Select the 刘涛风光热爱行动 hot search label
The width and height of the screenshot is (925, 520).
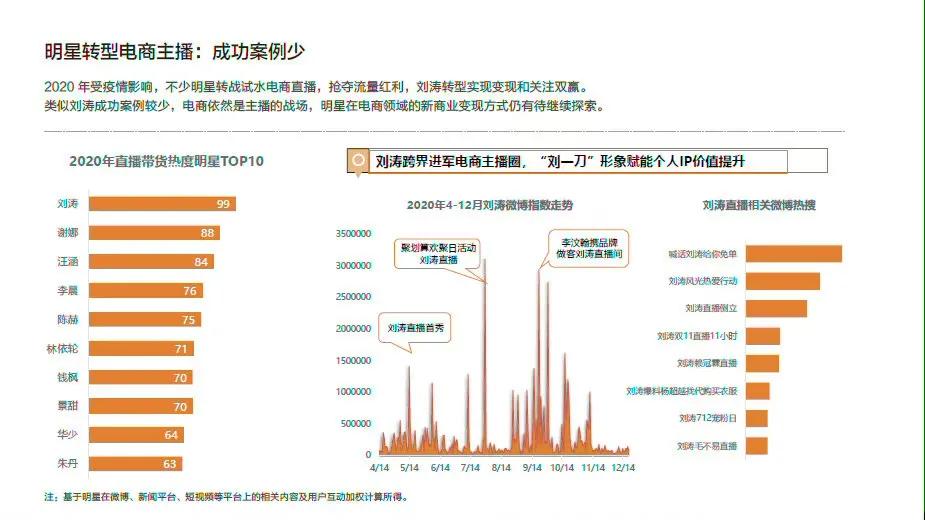click(703, 282)
